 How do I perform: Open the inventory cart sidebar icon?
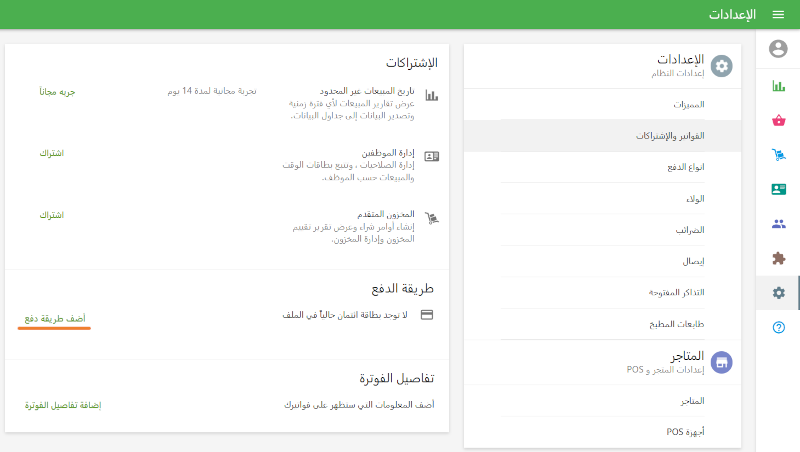click(779, 155)
